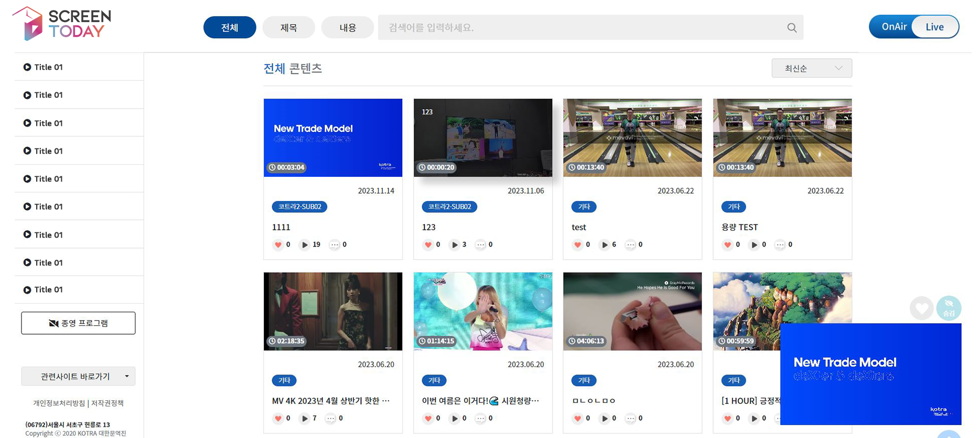Click comment icon on 1111 card
This screenshot has width=980, height=438.
pyautogui.click(x=334, y=245)
